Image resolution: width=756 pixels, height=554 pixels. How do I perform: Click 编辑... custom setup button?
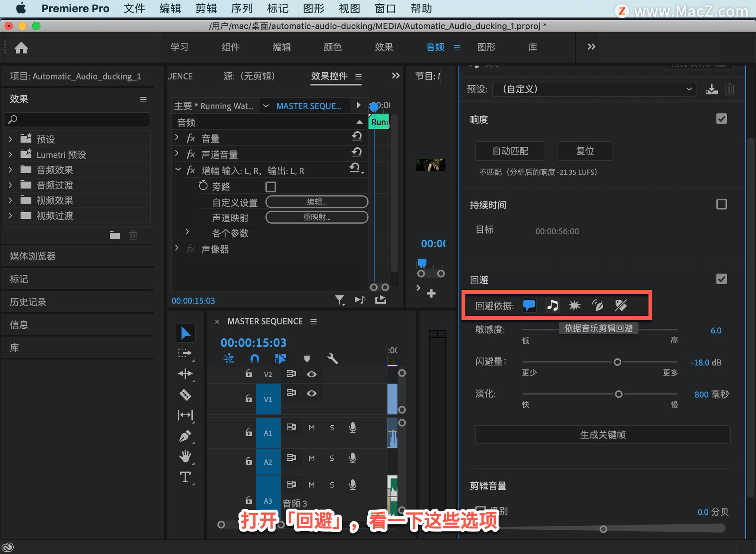click(317, 202)
